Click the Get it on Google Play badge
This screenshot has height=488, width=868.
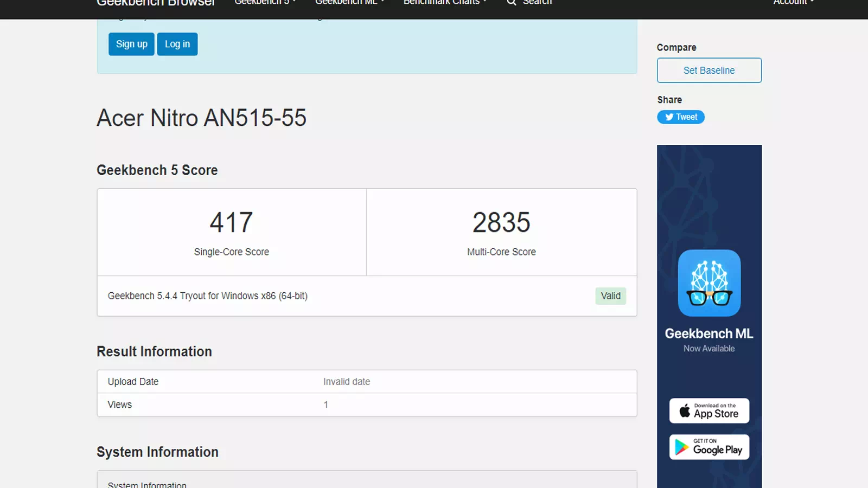[x=709, y=447]
